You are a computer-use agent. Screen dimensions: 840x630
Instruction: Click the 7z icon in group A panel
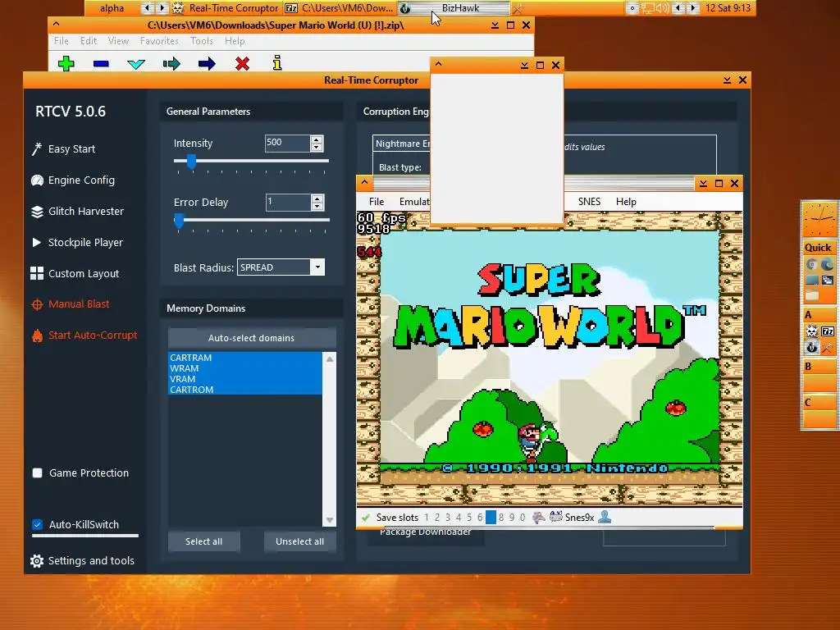pyautogui.click(x=827, y=331)
